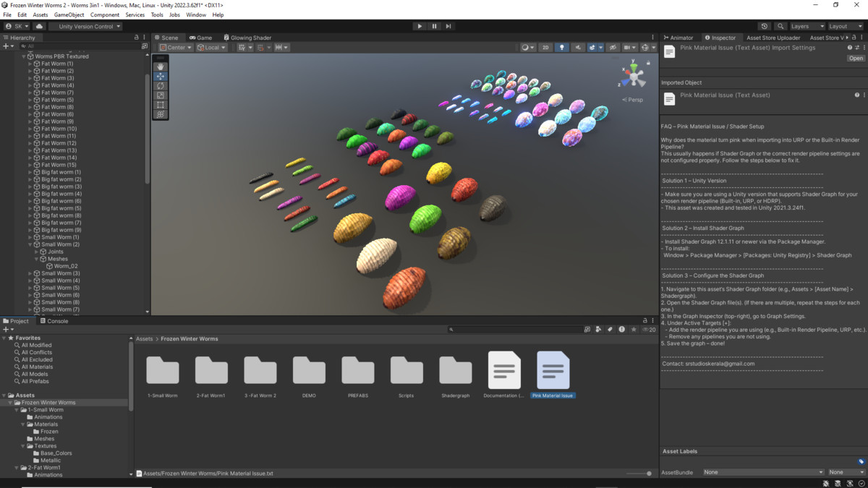Click the Play button

click(x=420, y=26)
